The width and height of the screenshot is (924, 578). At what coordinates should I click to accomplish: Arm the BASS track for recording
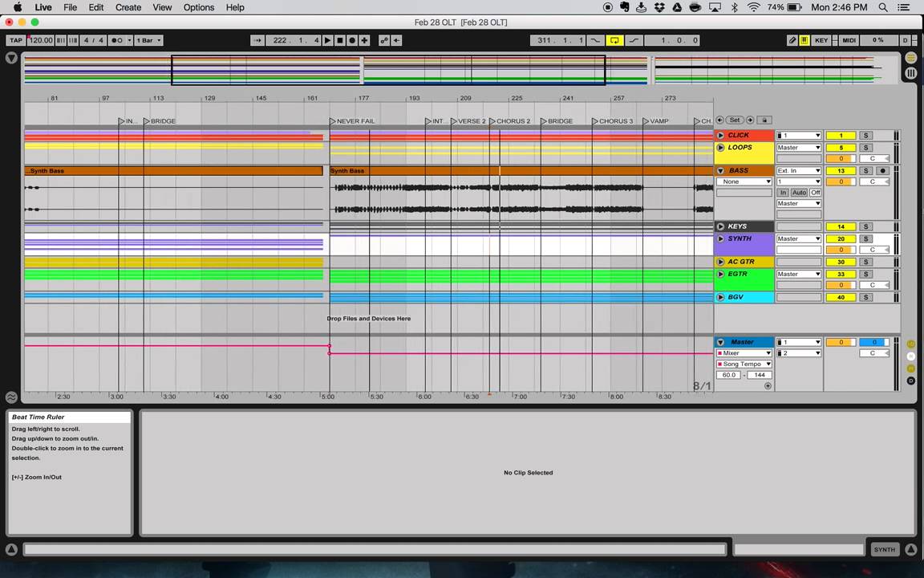pyautogui.click(x=882, y=170)
